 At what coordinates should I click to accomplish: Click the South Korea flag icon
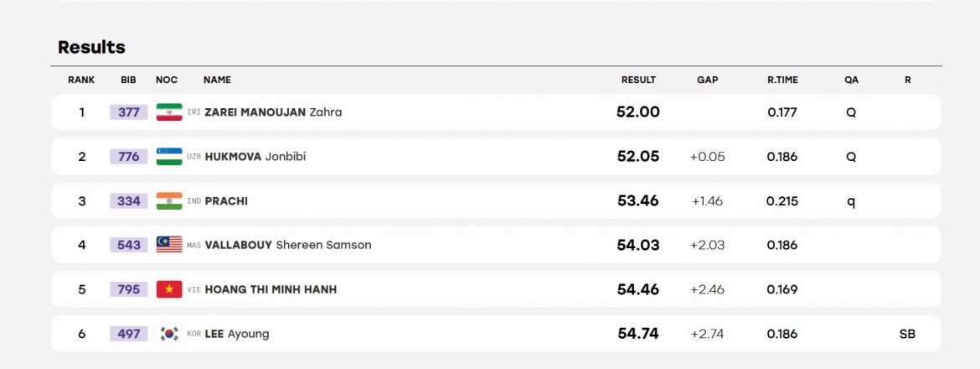pyautogui.click(x=169, y=334)
